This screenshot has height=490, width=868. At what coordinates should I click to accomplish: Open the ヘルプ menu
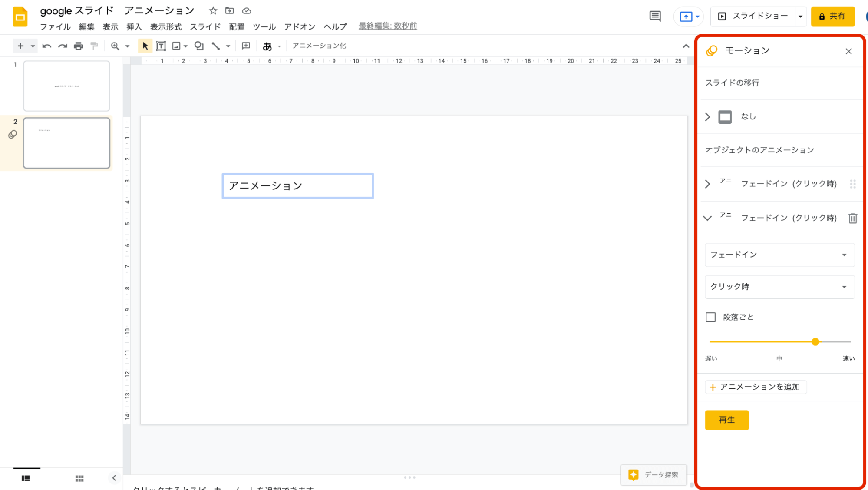coord(335,26)
